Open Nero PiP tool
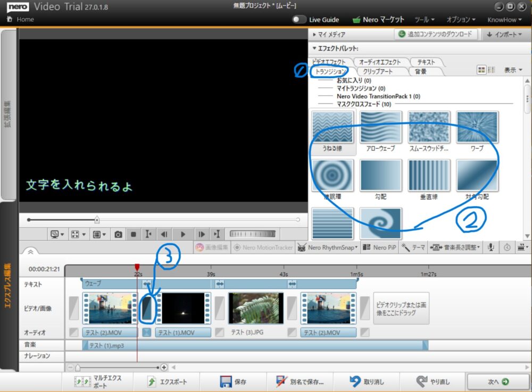Screen dimensions: 532x392 point(379,247)
